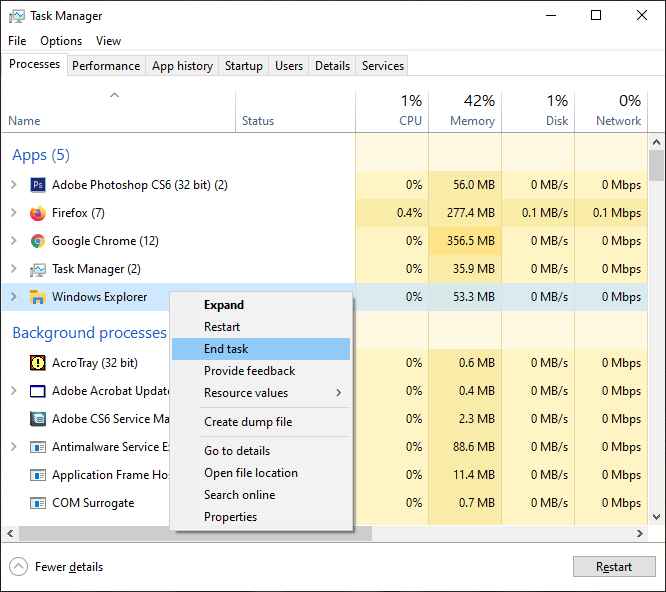Expand the Google Chrome process group

pyautogui.click(x=14, y=241)
